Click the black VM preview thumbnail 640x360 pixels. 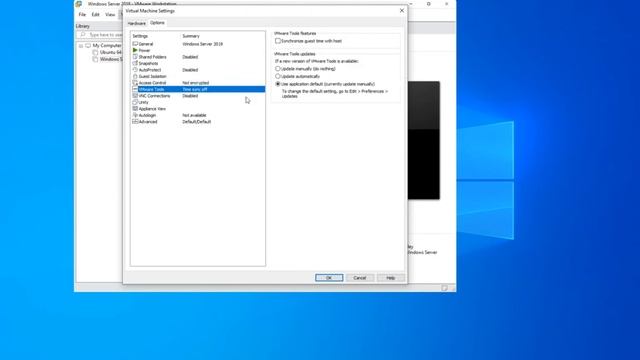(424, 140)
